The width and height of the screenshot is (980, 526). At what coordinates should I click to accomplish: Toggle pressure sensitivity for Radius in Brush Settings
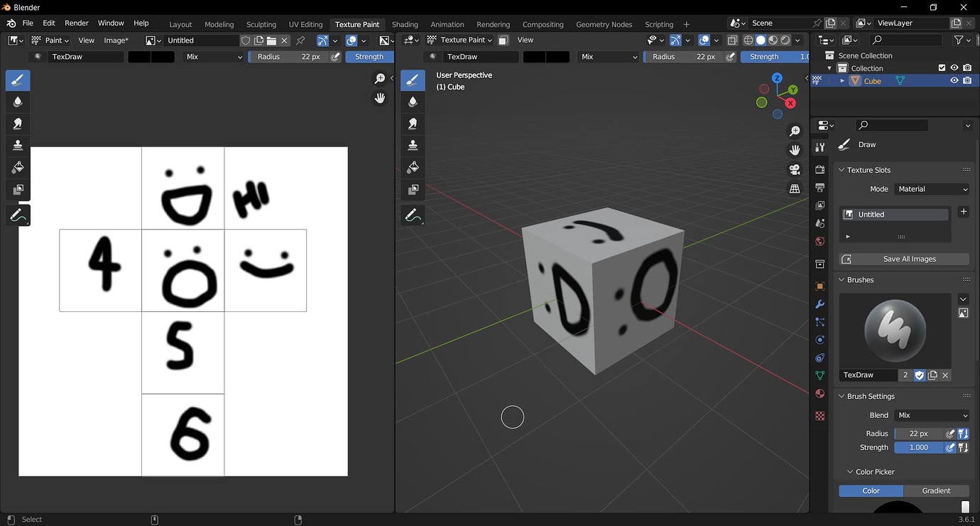point(950,434)
